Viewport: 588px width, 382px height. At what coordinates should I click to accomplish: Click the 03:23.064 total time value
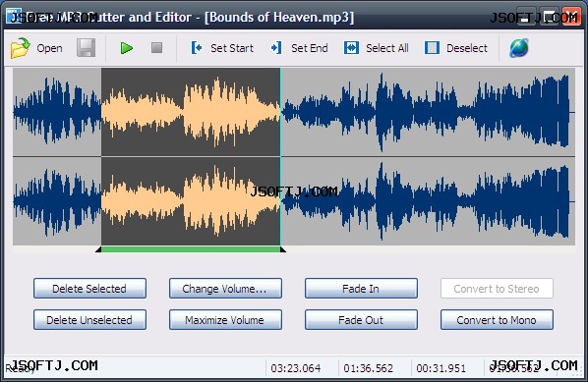(x=296, y=368)
